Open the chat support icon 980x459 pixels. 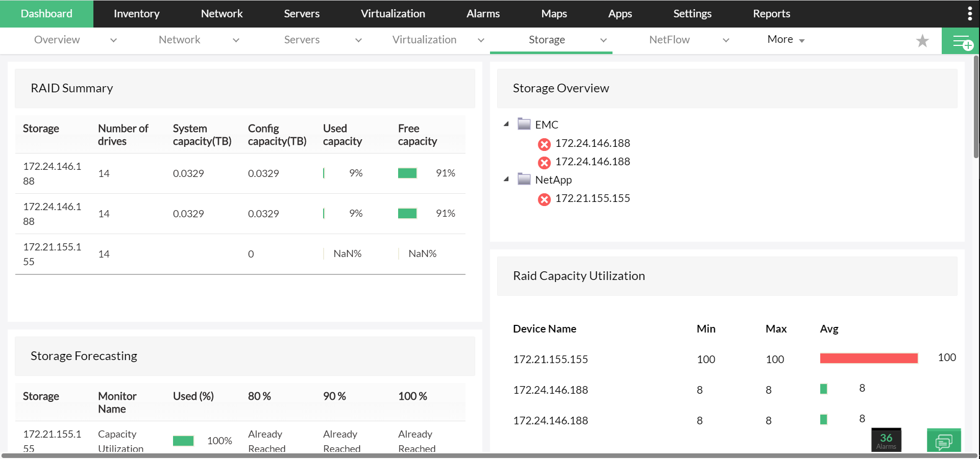(x=944, y=441)
